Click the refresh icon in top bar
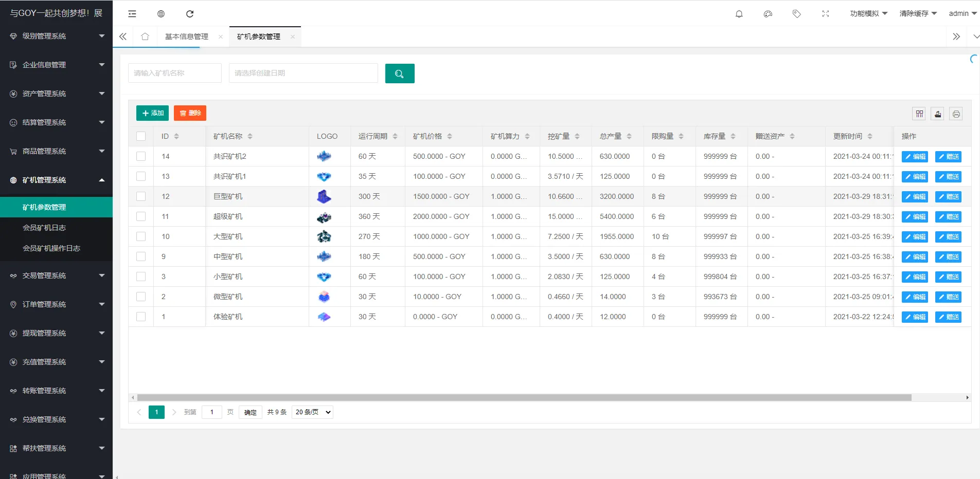This screenshot has height=479, width=980. pos(190,14)
